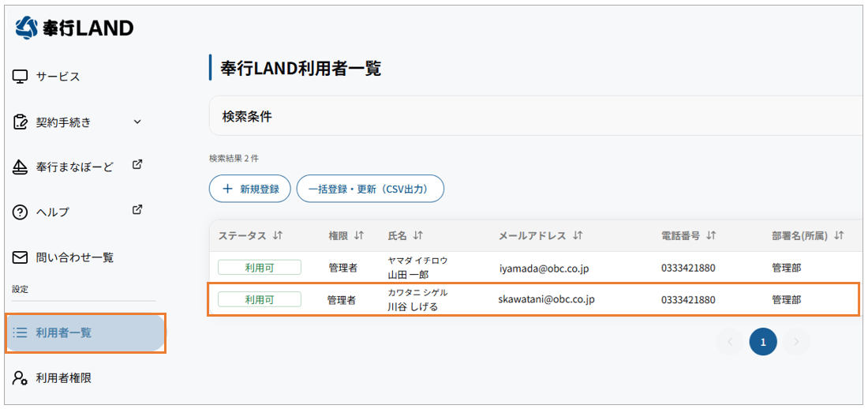Click 一括登録・更新（CSV出力） button
This screenshot has width=868, height=409.
(x=370, y=189)
